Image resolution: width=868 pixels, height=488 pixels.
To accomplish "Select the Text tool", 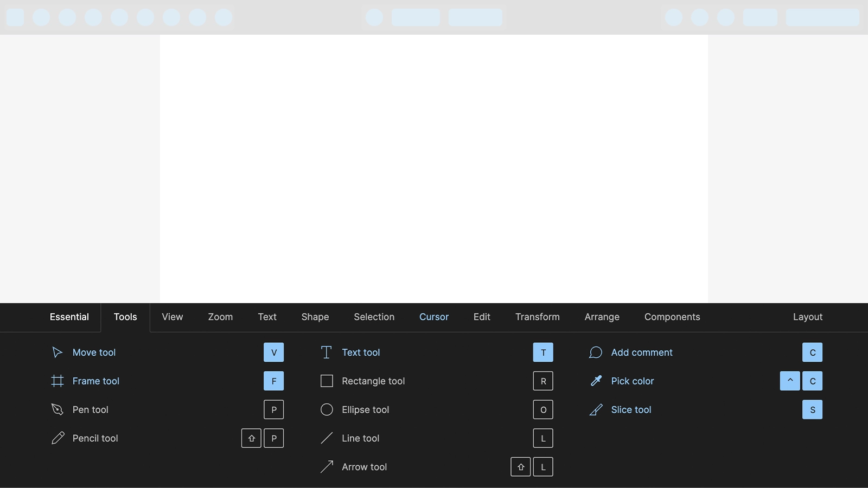I will coord(361,352).
